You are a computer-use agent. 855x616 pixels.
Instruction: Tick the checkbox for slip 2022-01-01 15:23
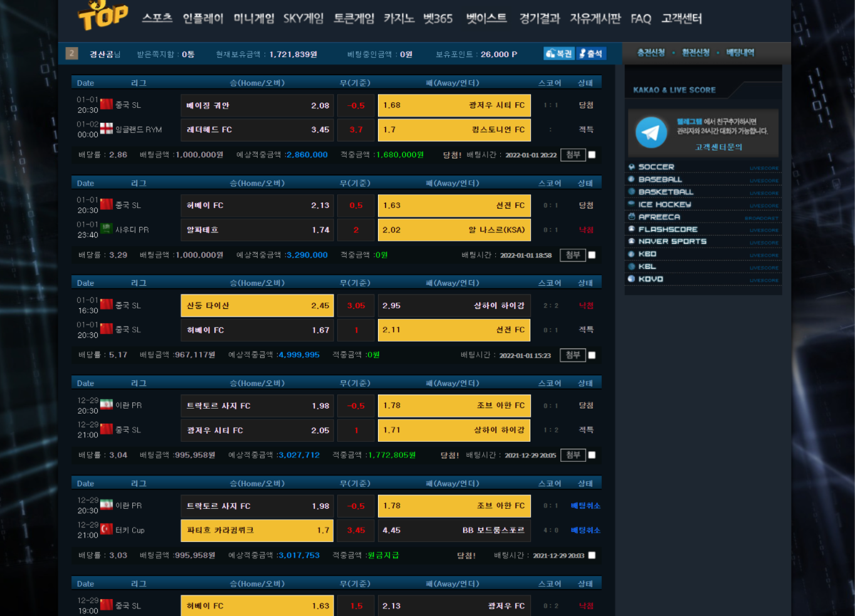pyautogui.click(x=592, y=355)
